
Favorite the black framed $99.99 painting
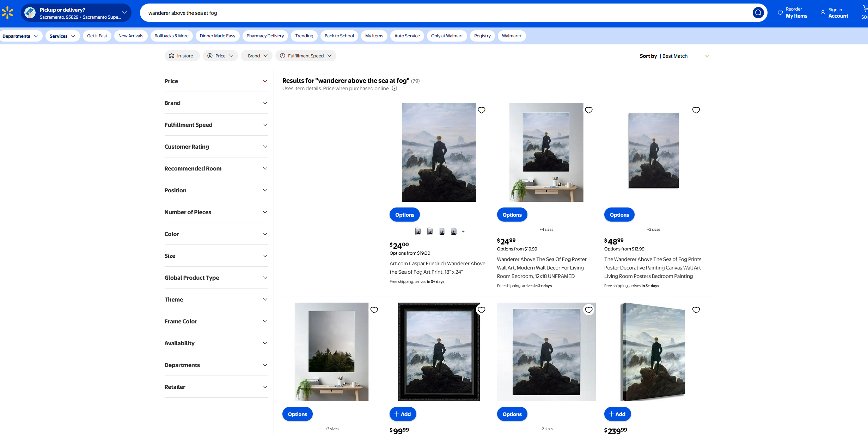point(482,310)
